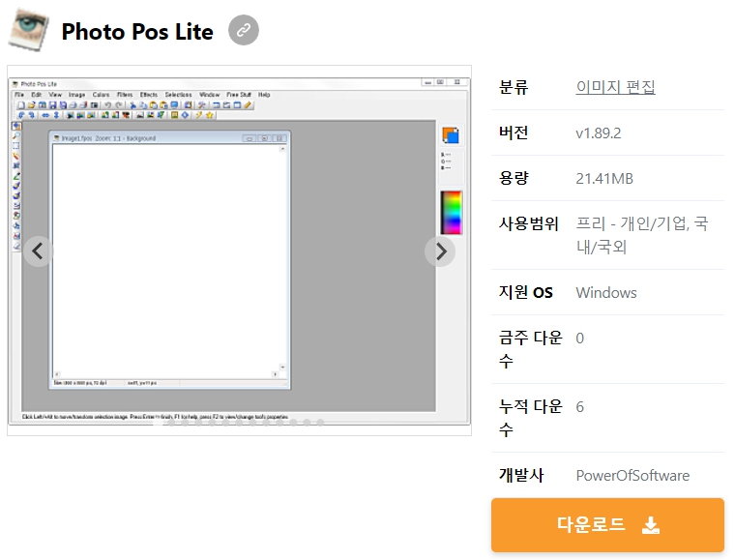Click the Windows supported OS value
The width and height of the screenshot is (735, 560).
click(606, 292)
